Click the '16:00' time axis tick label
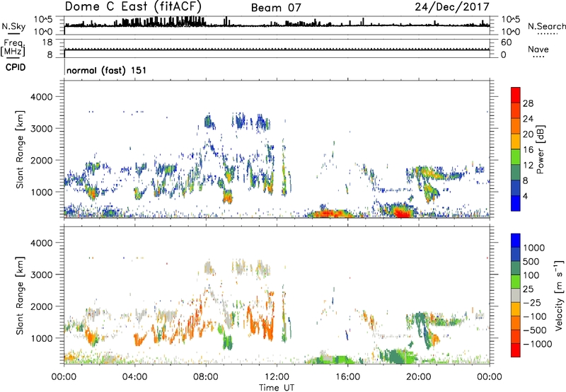The height and width of the screenshot is (392, 566). (x=347, y=377)
